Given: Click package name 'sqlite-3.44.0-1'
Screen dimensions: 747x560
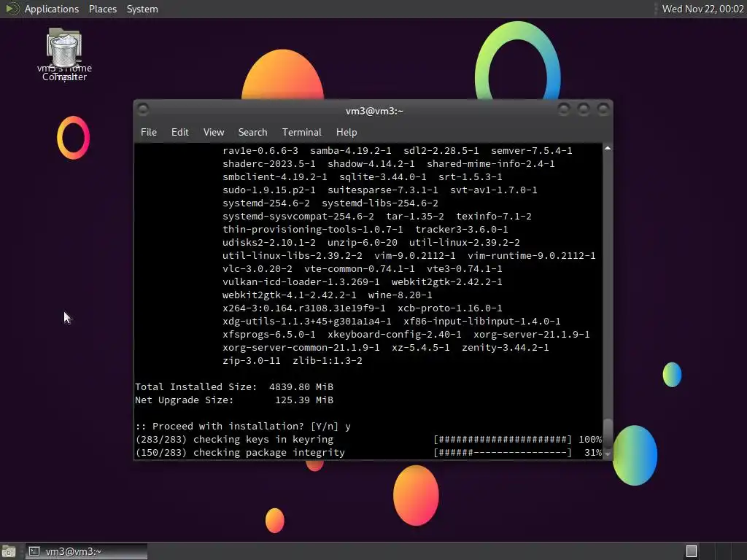Looking at the screenshot, I should click(x=382, y=176).
